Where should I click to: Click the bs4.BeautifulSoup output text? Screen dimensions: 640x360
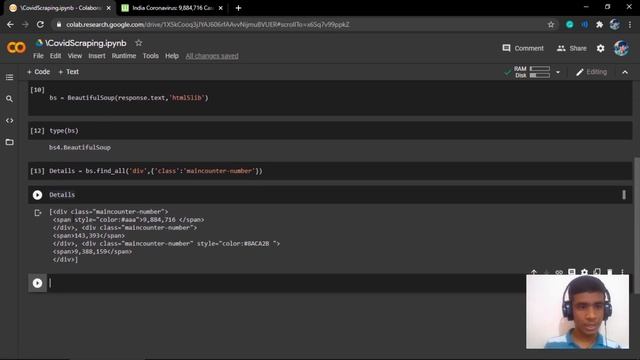[x=80, y=147]
